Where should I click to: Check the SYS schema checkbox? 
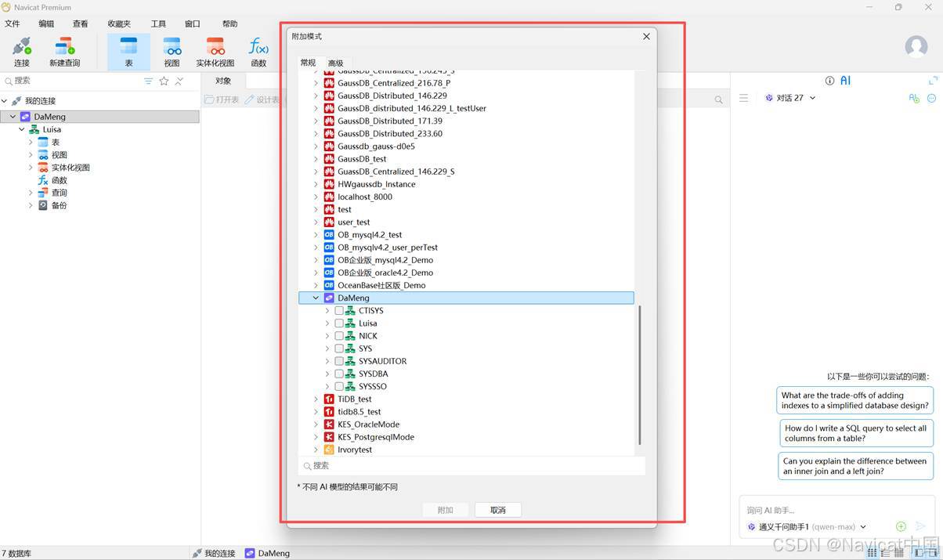click(x=339, y=349)
